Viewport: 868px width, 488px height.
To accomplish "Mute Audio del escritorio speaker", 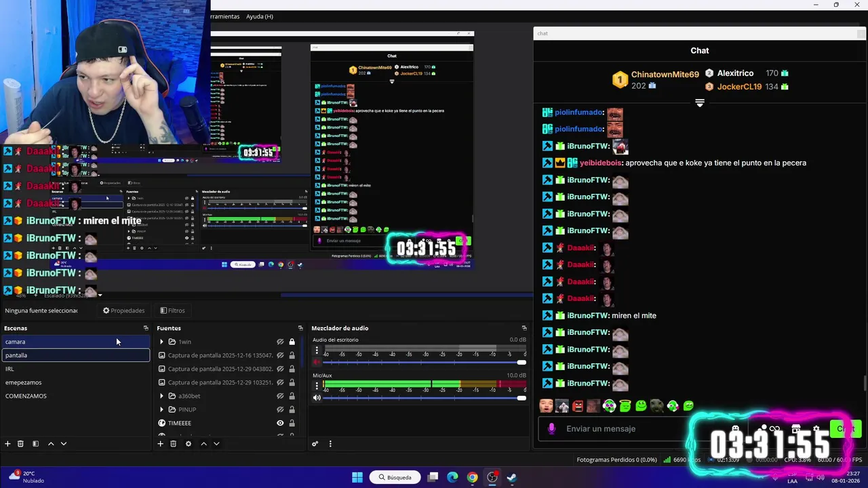I will point(317,363).
